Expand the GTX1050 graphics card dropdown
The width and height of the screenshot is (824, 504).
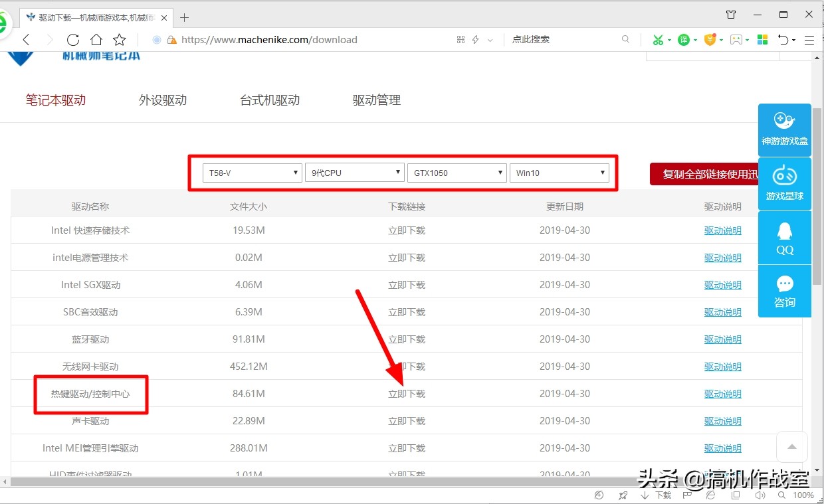457,172
